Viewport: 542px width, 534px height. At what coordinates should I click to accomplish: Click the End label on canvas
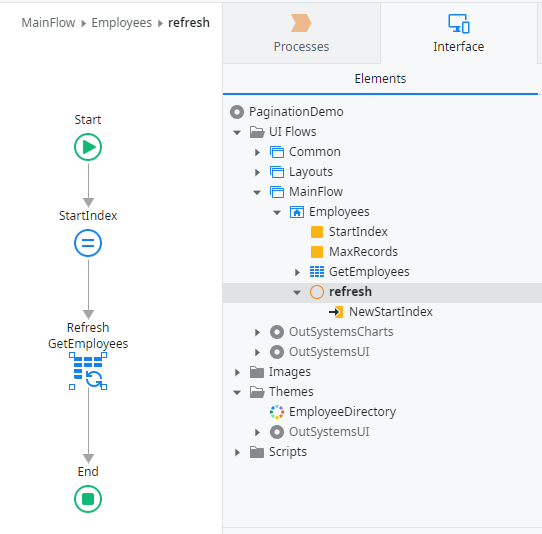(88, 471)
